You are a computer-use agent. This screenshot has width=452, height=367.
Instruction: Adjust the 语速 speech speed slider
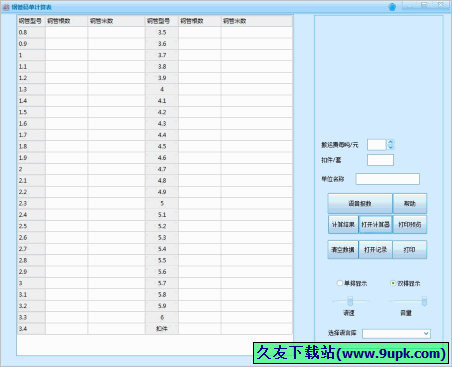tap(350, 301)
